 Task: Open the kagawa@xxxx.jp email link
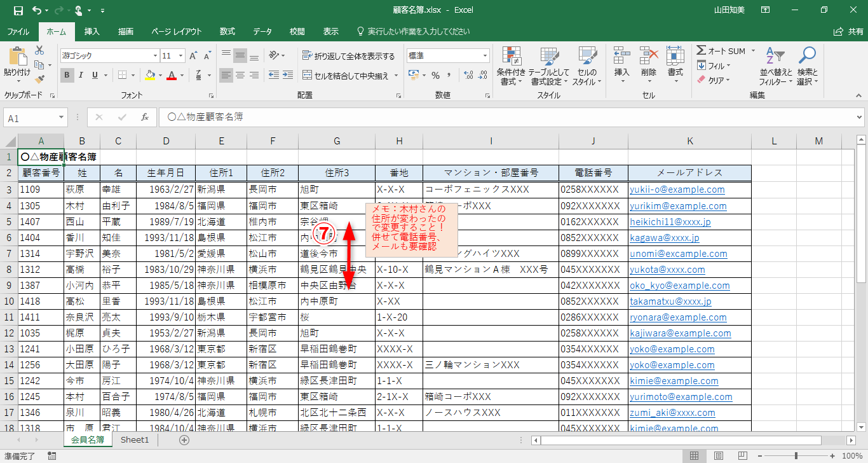click(665, 238)
